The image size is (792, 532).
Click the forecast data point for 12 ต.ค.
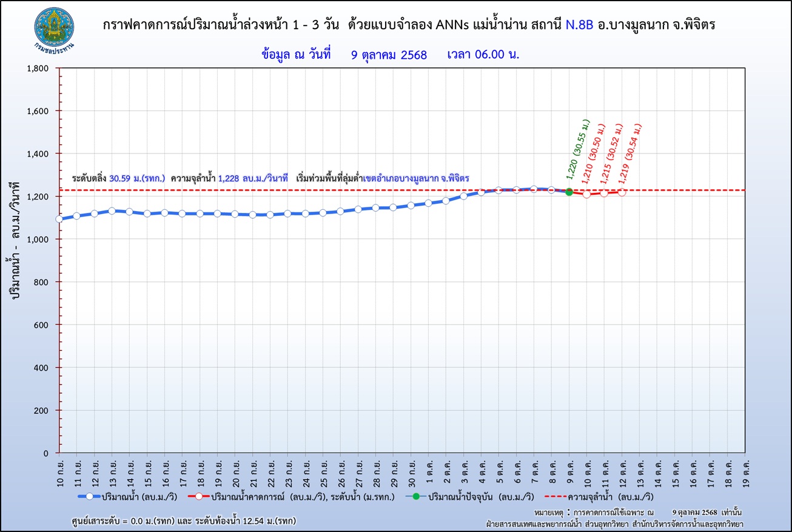click(x=622, y=192)
